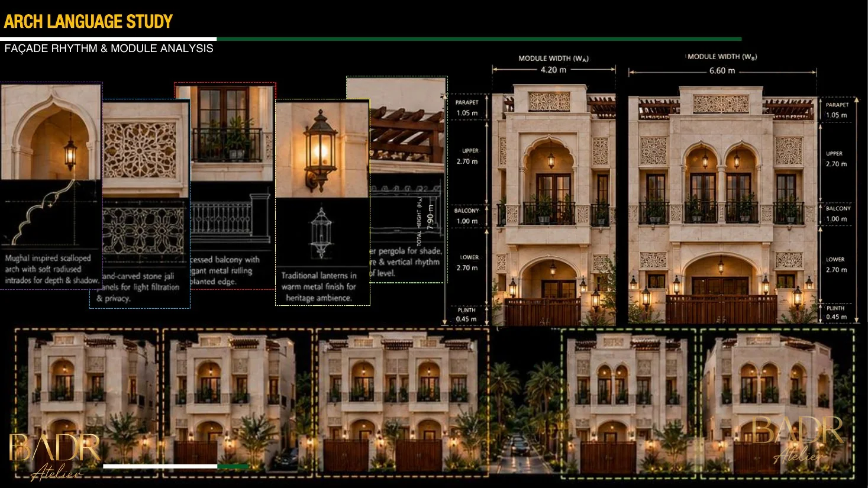Click the "Mughal inspired scalloped arch" caption

coord(51,269)
